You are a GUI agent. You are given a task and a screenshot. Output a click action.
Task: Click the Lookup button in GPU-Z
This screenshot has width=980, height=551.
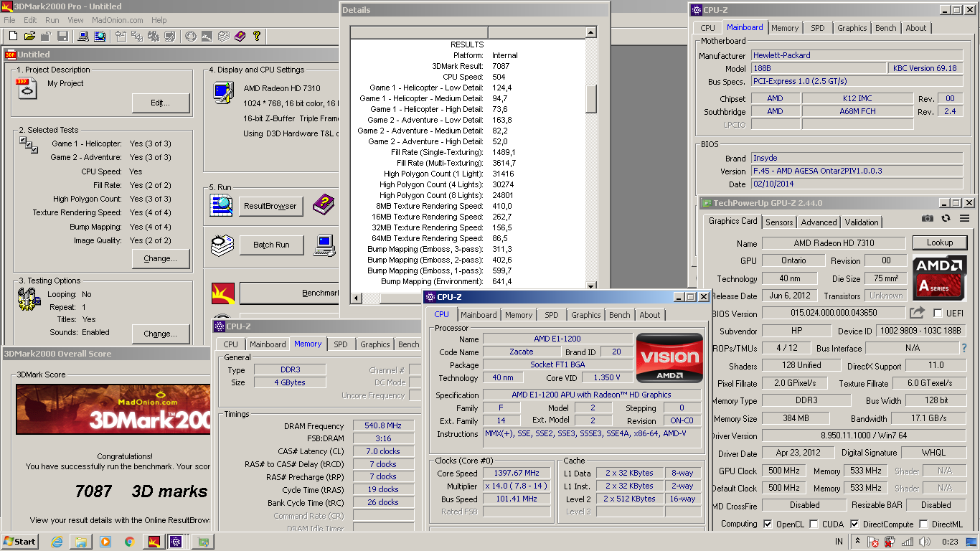click(x=939, y=242)
